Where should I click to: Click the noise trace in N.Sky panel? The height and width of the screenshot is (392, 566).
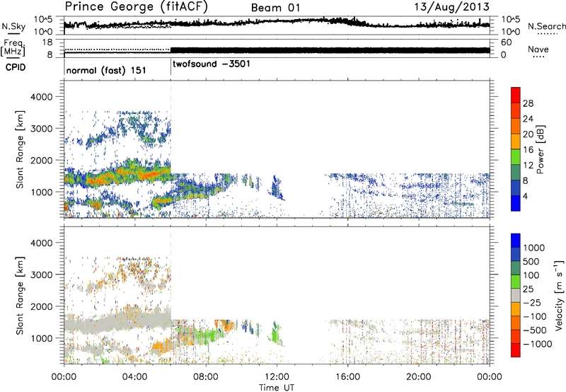coord(277,23)
